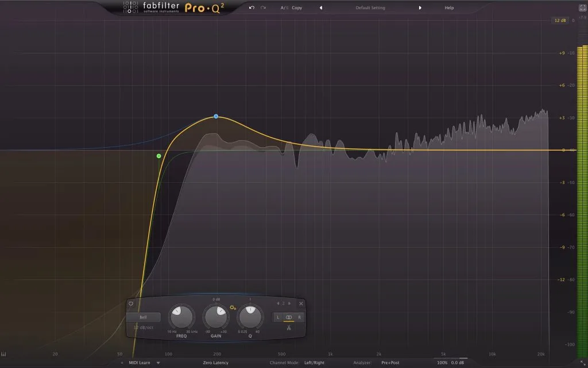Click the Redo arrow icon
588x368 pixels.
click(x=263, y=7)
